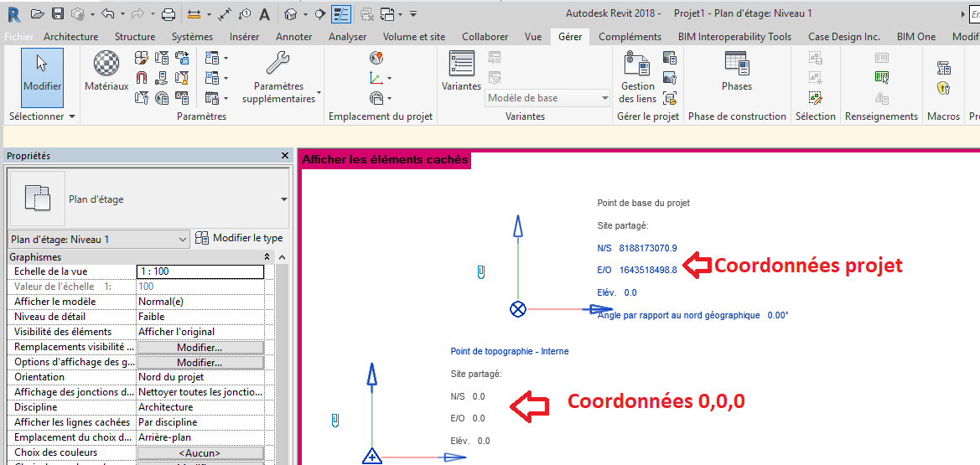Switch to the BIM One ribbon tab

pos(916,37)
